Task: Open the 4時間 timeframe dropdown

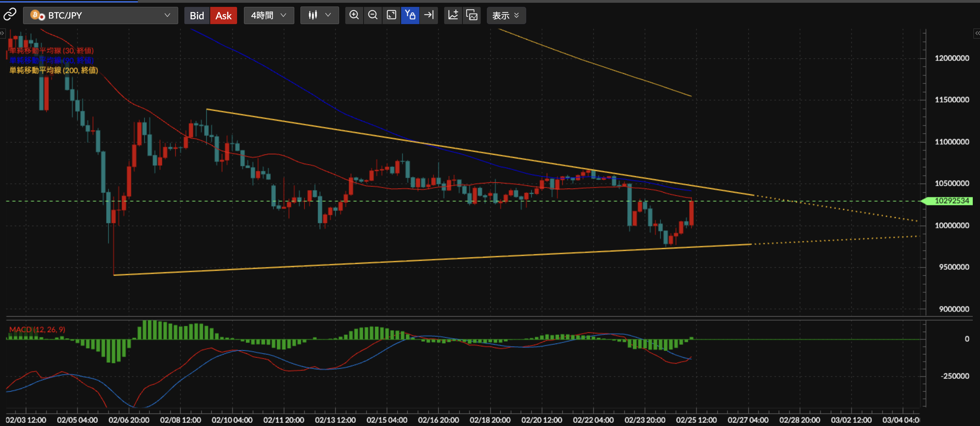Action: point(268,15)
